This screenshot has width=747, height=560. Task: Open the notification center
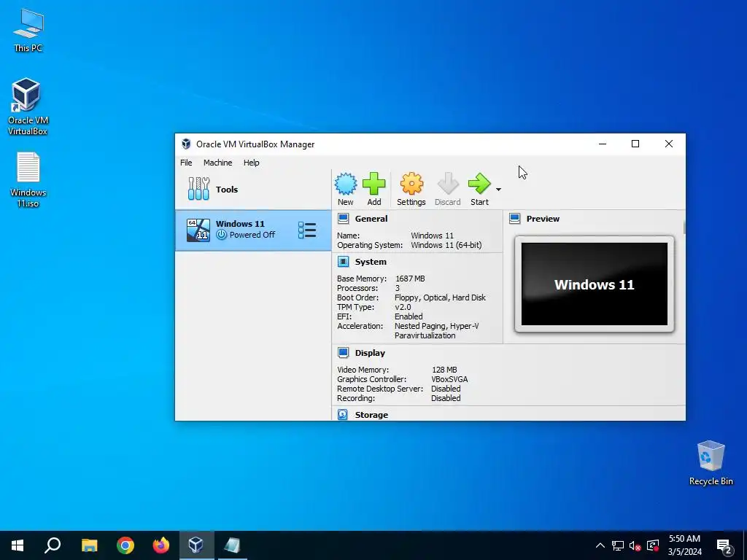[x=724, y=546]
